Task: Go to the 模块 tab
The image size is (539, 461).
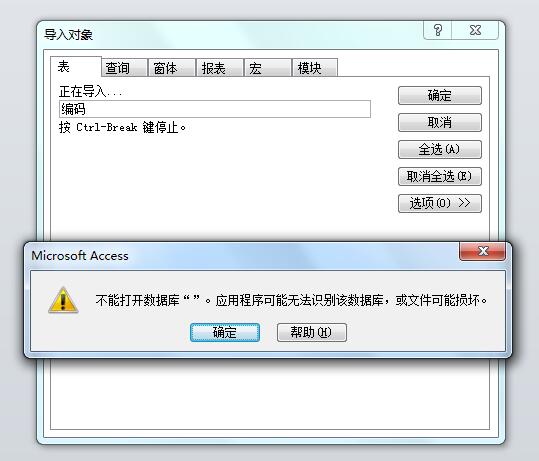Action: (x=315, y=68)
